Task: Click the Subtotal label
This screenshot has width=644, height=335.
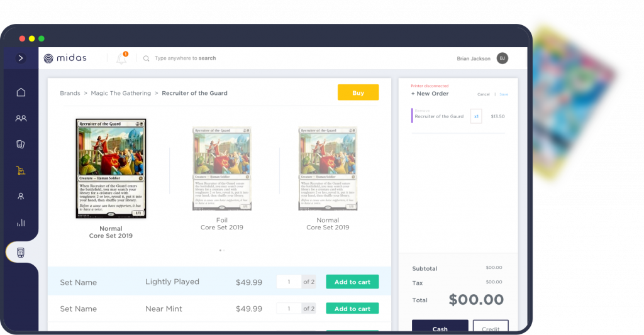Action: [425, 268]
